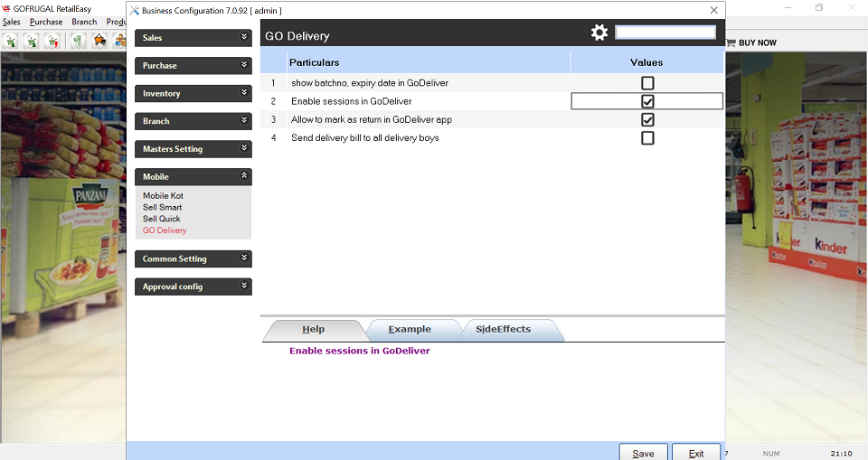
Task: Enable show batchno, expiry date checkbox
Action: 647,83
